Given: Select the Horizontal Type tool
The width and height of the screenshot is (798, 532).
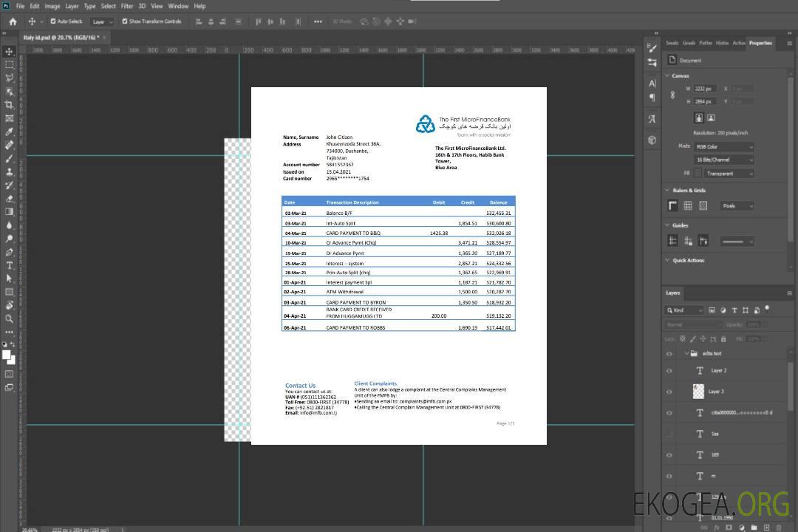Looking at the screenshot, I should click(9, 265).
